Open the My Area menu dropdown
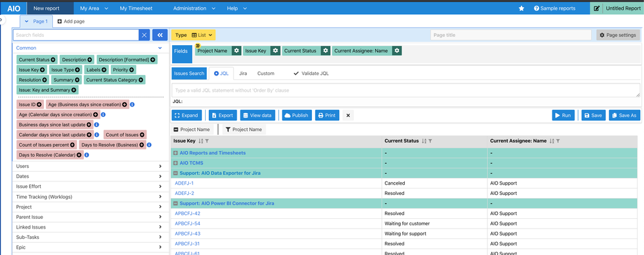Viewport: 644px width, 255px height. pyautogui.click(x=94, y=8)
